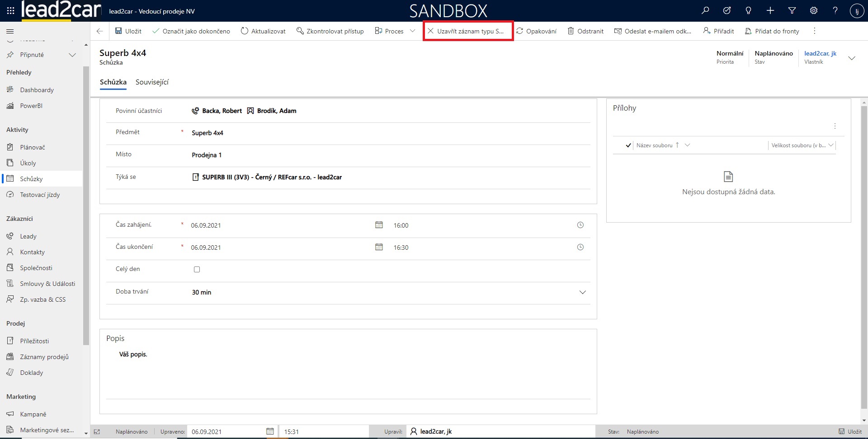The image size is (868, 439).
Task: Open the settings gear icon
Action: [814, 10]
